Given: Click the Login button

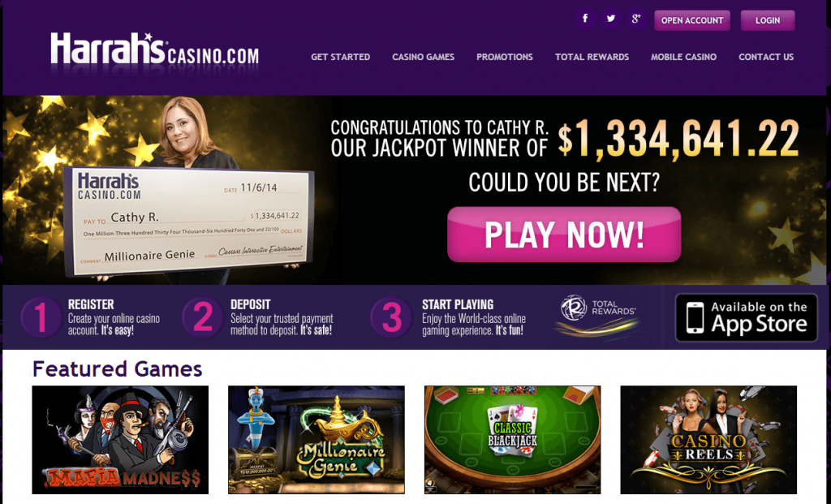Looking at the screenshot, I should 768,20.
